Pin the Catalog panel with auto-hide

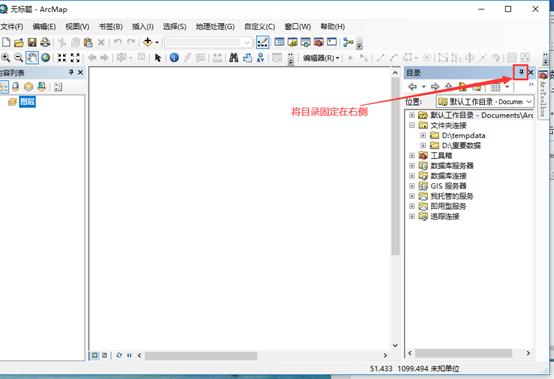[x=521, y=72]
